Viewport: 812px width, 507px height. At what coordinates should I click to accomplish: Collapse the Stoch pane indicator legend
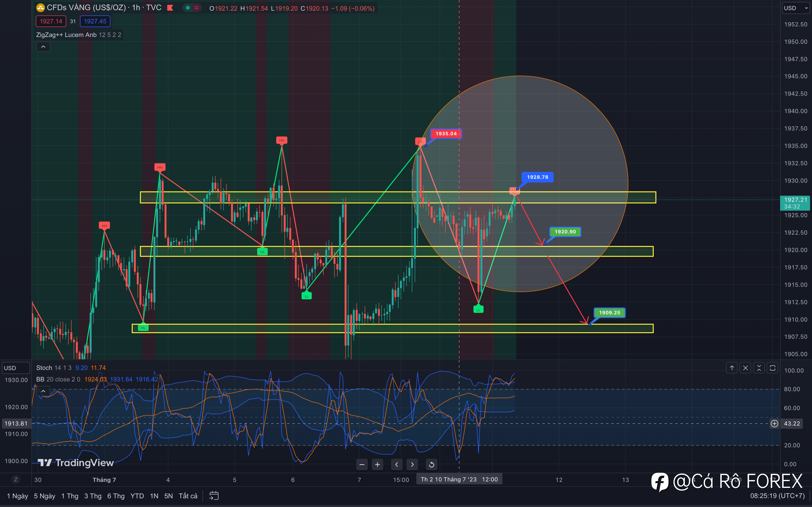(x=43, y=391)
